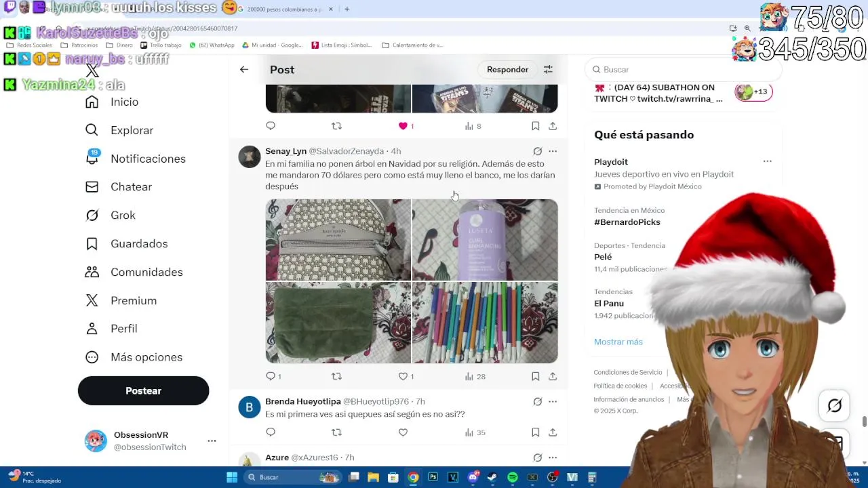Like the Senay Lyn post
The height and width of the screenshot is (488, 868).
pos(403,376)
